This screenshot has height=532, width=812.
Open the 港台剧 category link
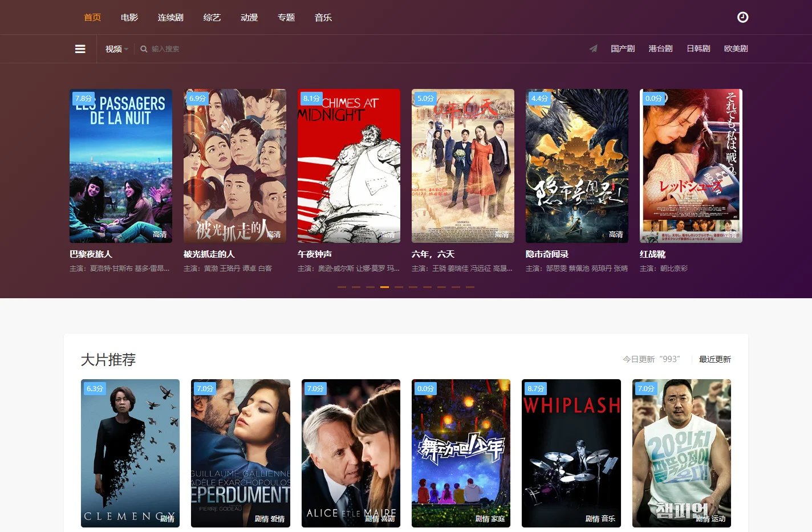(660, 48)
